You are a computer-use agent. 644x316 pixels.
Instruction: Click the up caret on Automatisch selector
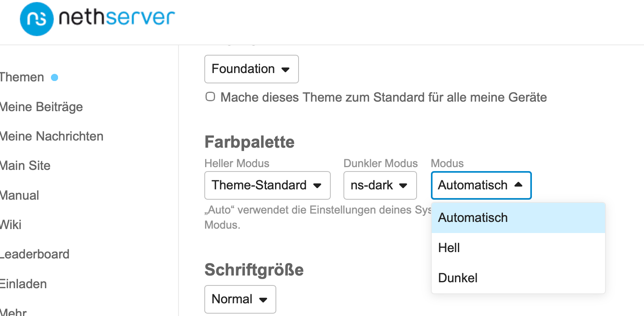click(518, 185)
